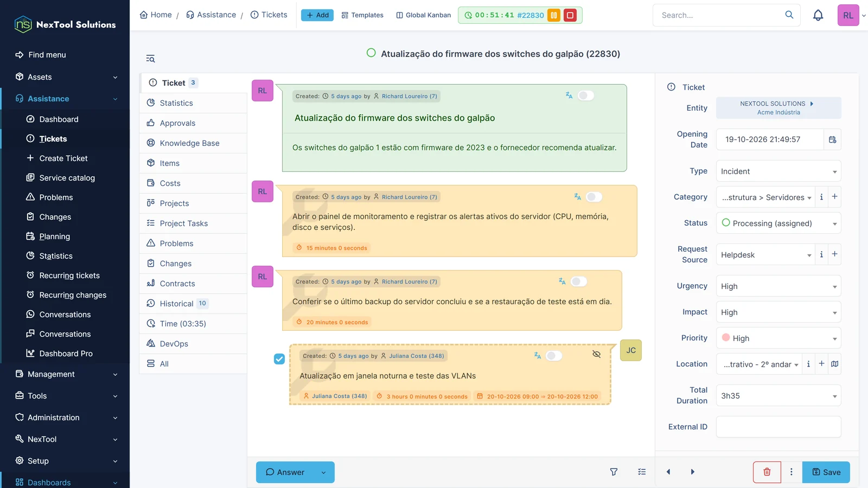Open the Impact dropdown

pyautogui.click(x=778, y=312)
